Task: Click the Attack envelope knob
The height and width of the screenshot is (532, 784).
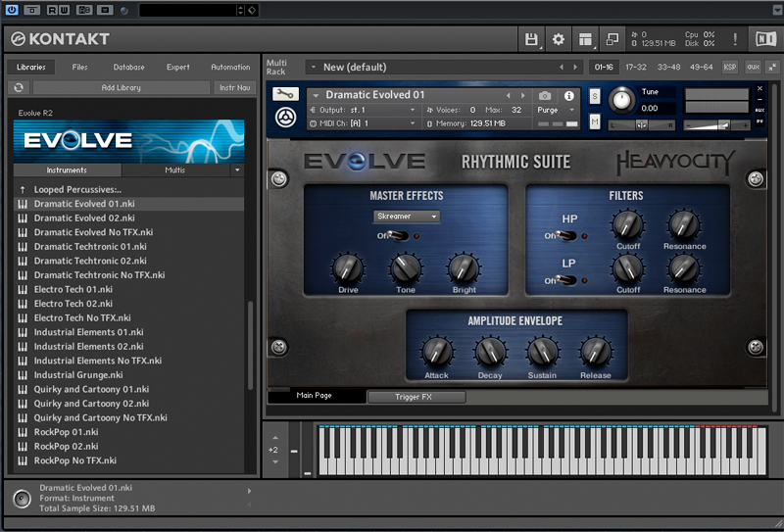Action: (x=437, y=352)
